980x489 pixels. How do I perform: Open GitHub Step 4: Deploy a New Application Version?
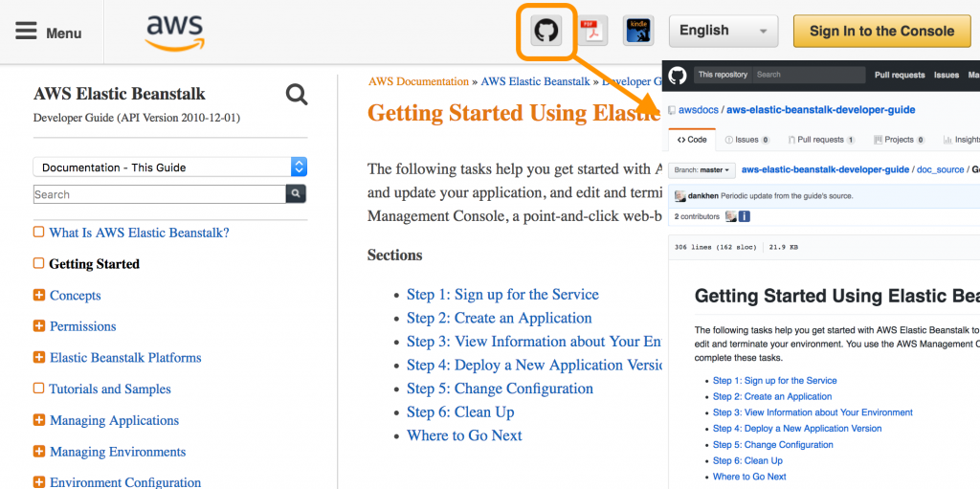[797, 429]
